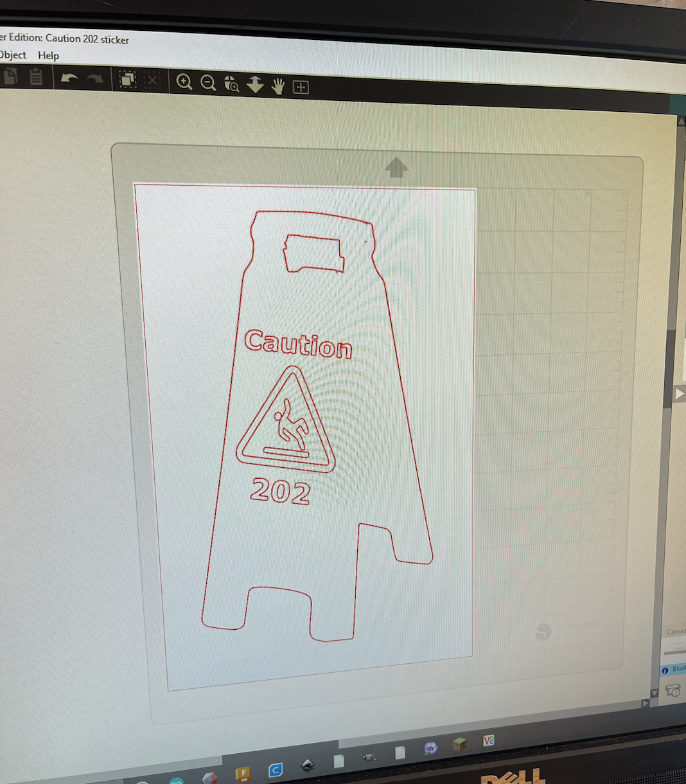Click the Bluetooth info icon

pyautogui.click(x=665, y=670)
